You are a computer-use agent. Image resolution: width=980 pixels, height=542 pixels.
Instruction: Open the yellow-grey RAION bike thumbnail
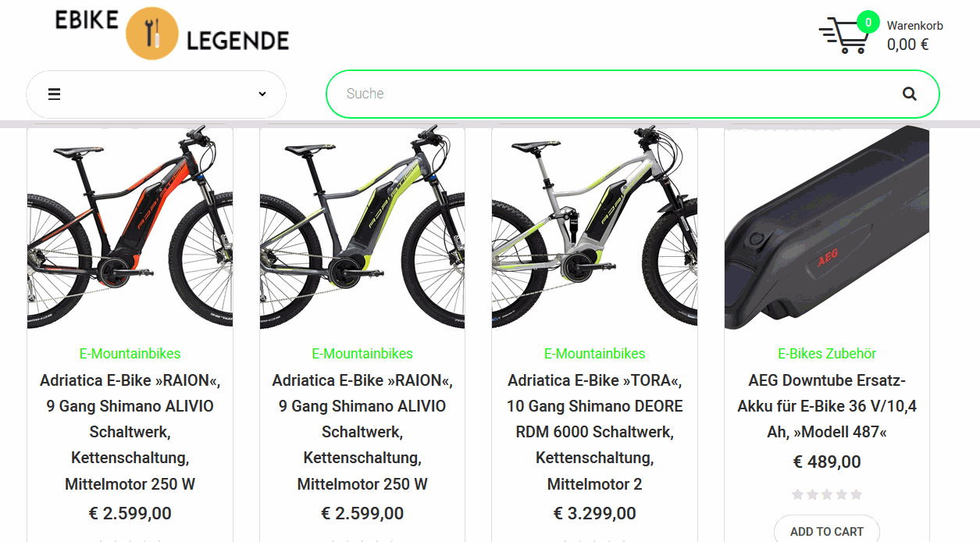[362, 227]
